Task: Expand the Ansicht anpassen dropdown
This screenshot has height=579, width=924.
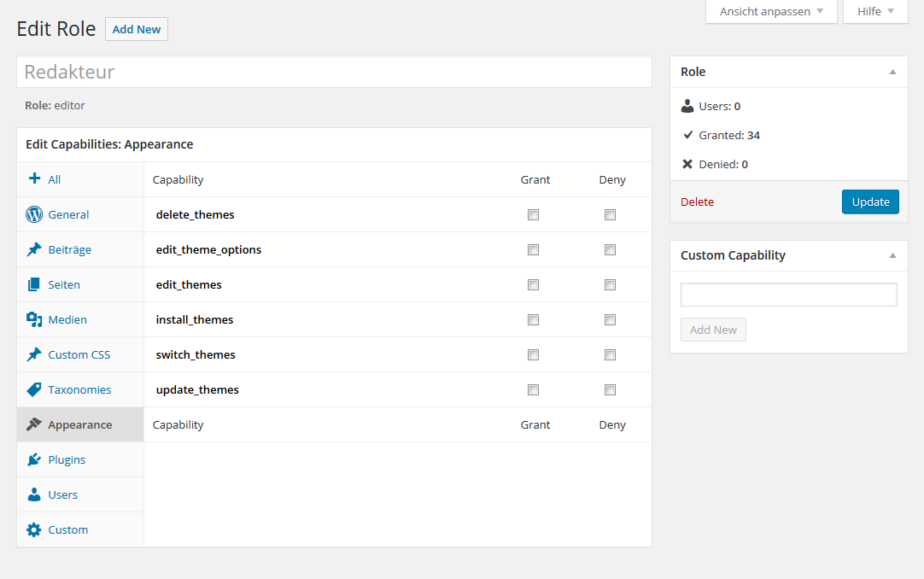Action: 771,12
